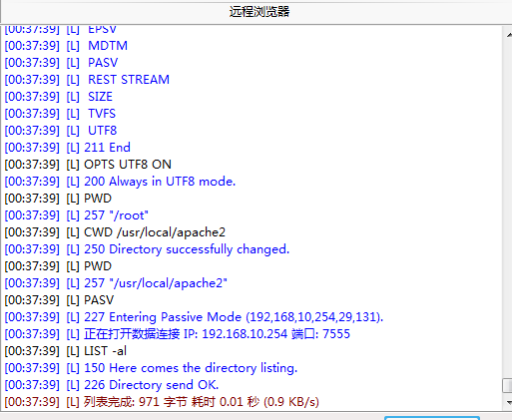Select the line '257 "/usr/local/apache2"'

coord(116,283)
